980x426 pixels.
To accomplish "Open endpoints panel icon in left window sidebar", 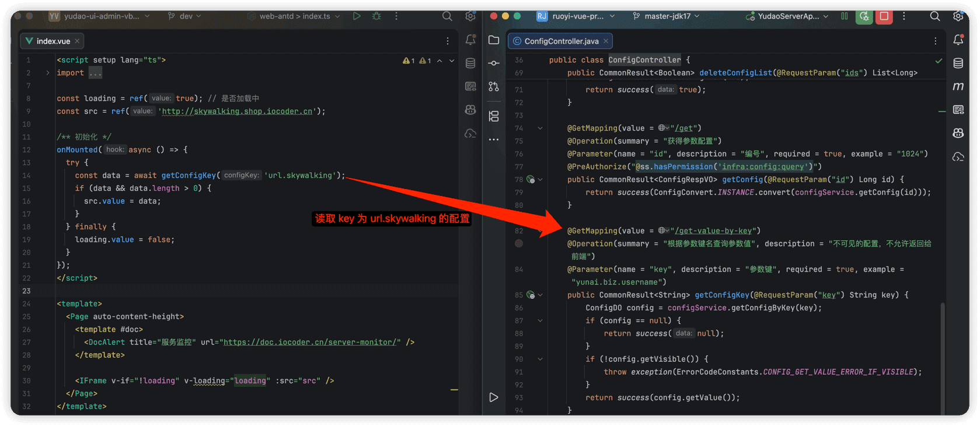I will [470, 86].
